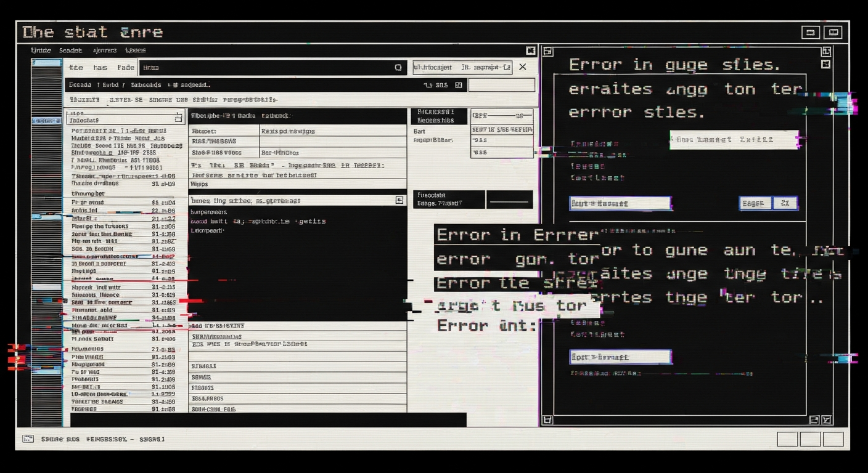The height and width of the screenshot is (473, 868).
Task: Click the magnifier icon in the search bar
Action: [x=398, y=68]
